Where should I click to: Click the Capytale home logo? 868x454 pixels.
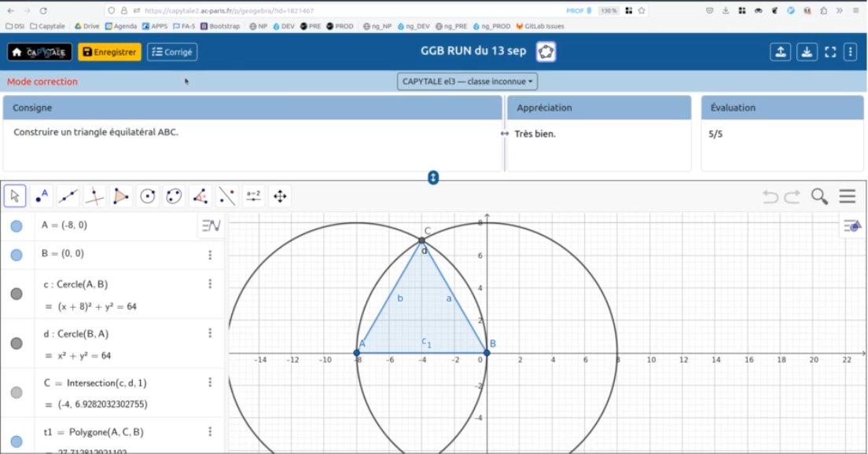tap(39, 52)
